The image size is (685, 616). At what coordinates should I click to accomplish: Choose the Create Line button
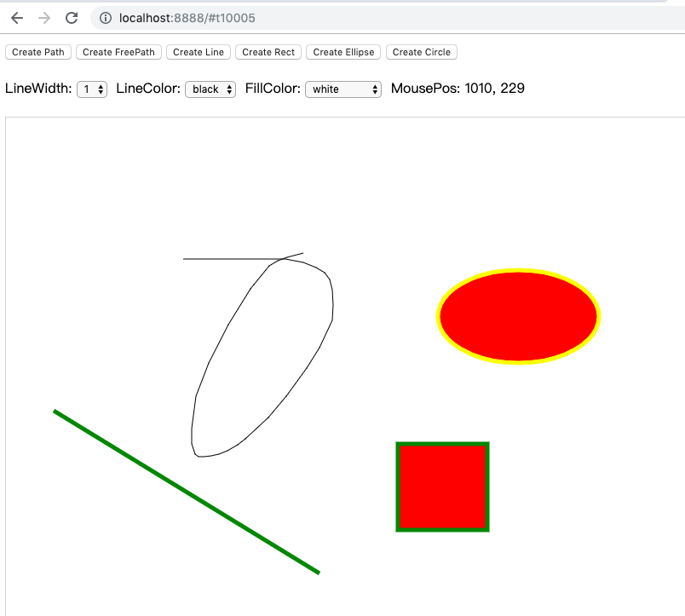(x=198, y=52)
